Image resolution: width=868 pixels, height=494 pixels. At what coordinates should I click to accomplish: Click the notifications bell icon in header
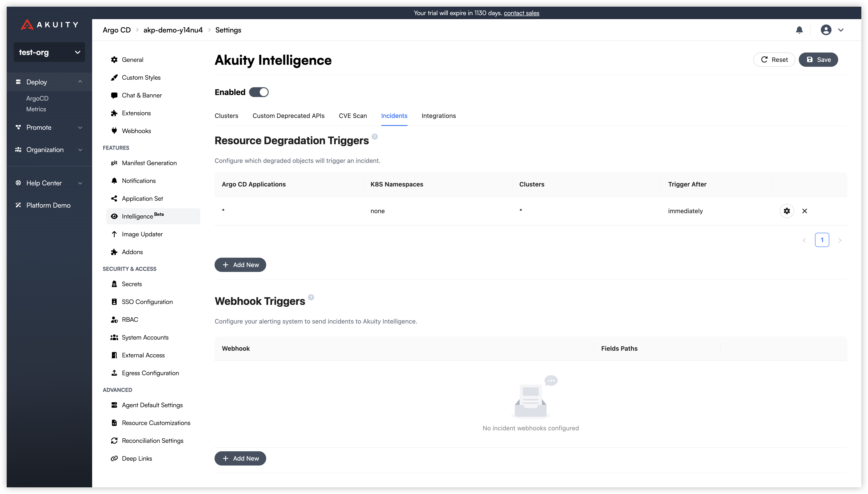pos(799,30)
